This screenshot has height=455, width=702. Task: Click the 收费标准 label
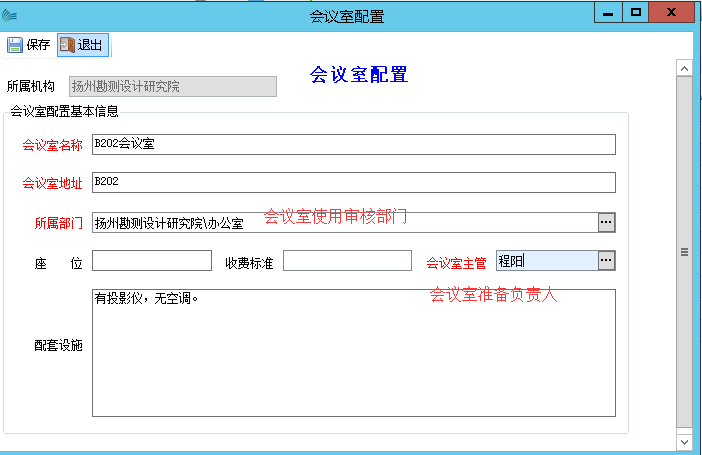[249, 263]
